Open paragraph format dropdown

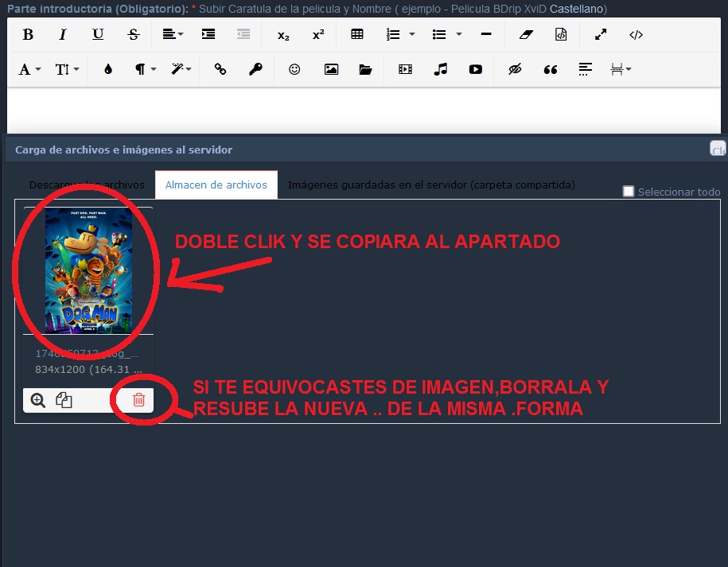coord(145,70)
